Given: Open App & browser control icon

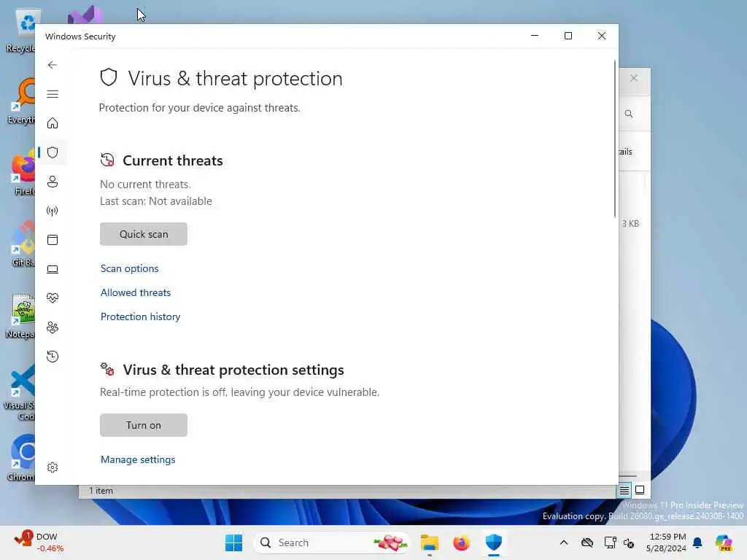Looking at the screenshot, I should tap(53, 239).
